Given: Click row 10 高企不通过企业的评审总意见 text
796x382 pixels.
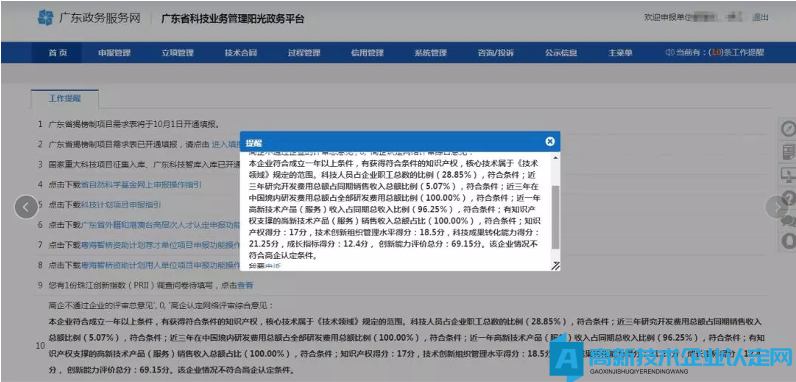Looking at the screenshot, I should pos(160,306).
